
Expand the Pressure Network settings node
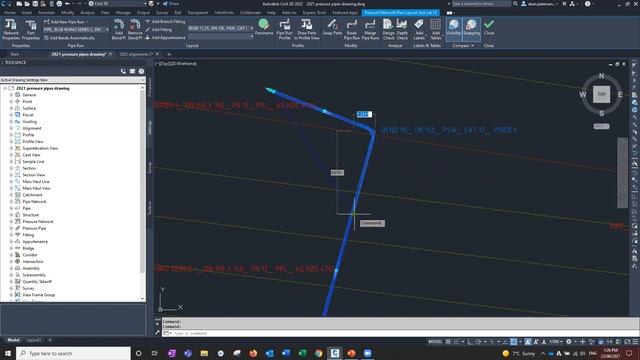(x=11, y=222)
